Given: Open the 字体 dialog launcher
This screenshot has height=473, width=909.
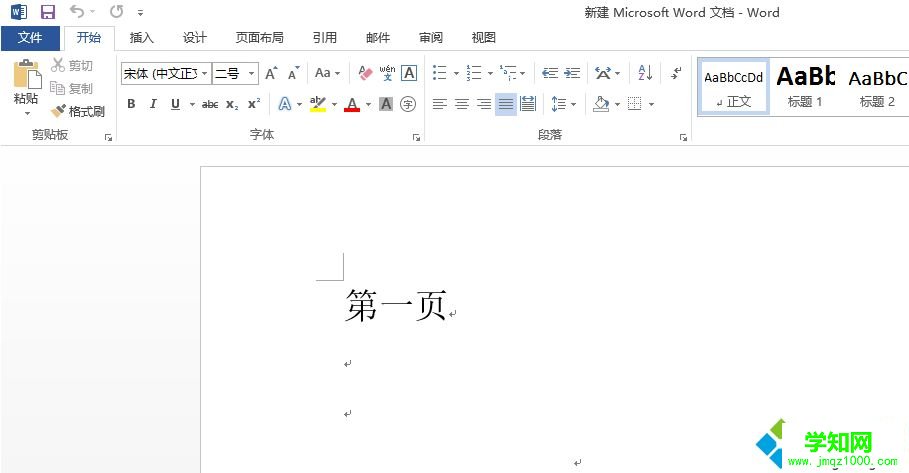Looking at the screenshot, I should tap(416, 137).
